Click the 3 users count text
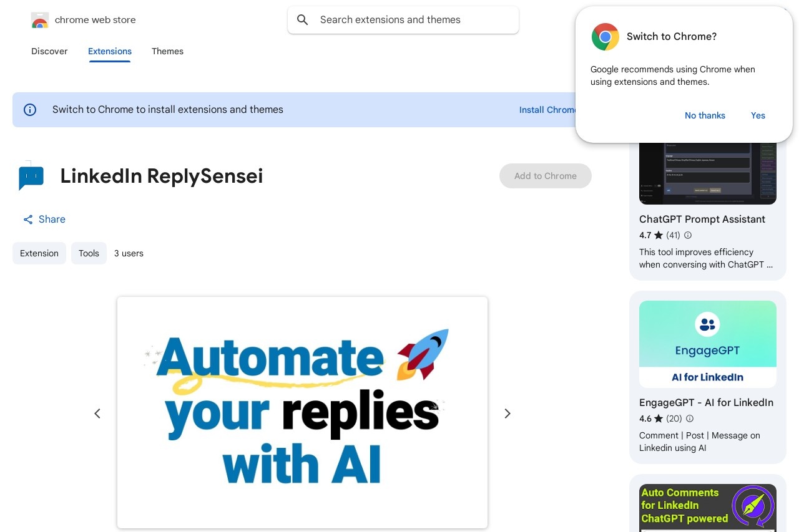The height and width of the screenshot is (532, 799). [x=129, y=253]
